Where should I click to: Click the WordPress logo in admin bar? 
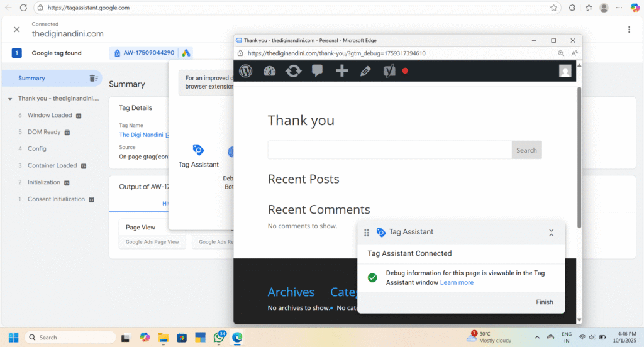pos(246,71)
